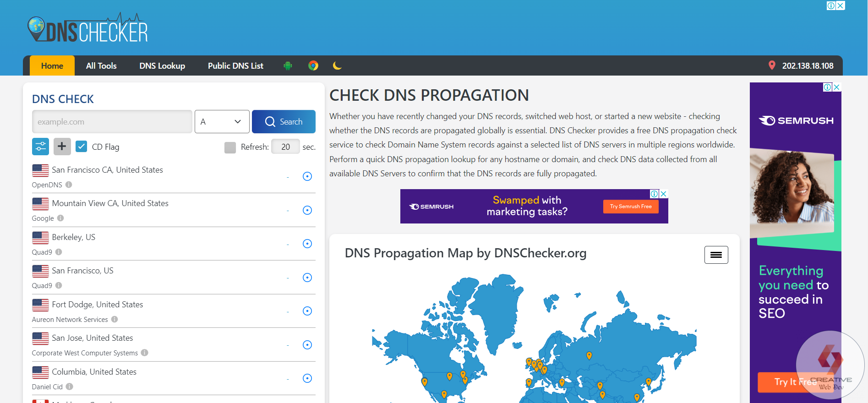Close the Semrush inline banner ad
Viewport: 868px width, 403px height.
point(663,194)
